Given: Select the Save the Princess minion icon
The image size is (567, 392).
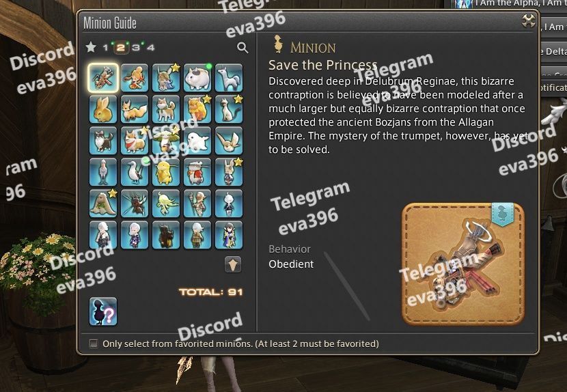Looking at the screenshot, I should (x=103, y=78).
